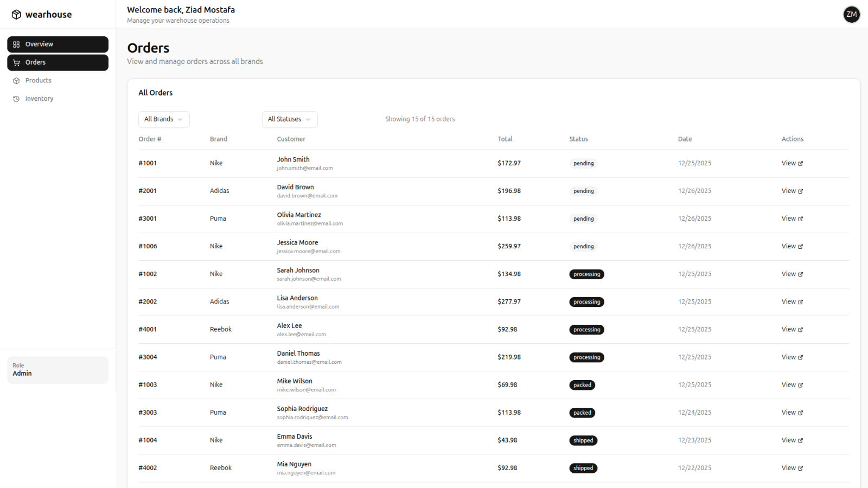Open the All Statuses dropdown
Image resolution: width=868 pixels, height=488 pixels.
289,119
